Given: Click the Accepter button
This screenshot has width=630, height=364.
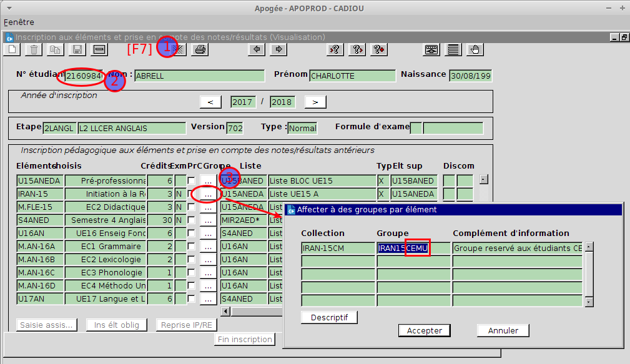Looking at the screenshot, I should (425, 330).
